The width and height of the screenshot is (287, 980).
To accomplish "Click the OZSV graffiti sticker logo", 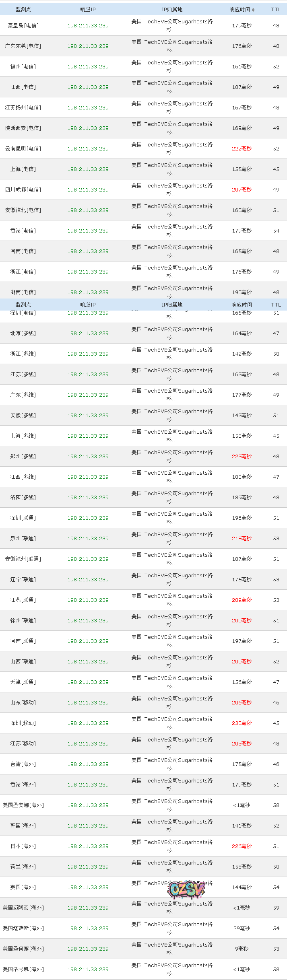I will pos(186,889).
